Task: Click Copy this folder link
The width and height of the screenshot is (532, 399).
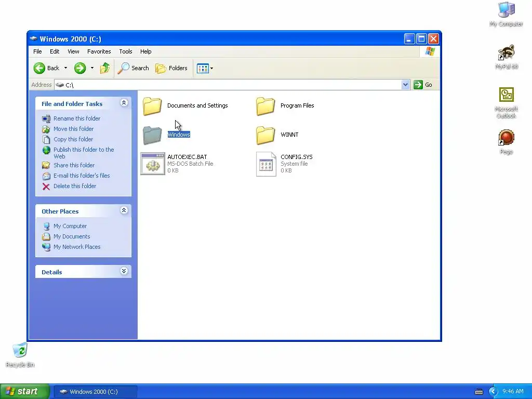Action: [x=73, y=139]
